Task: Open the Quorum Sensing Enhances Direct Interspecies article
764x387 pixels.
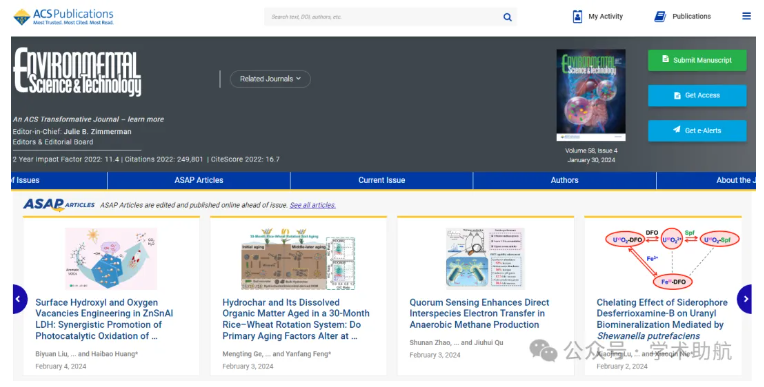Action: tap(479, 313)
